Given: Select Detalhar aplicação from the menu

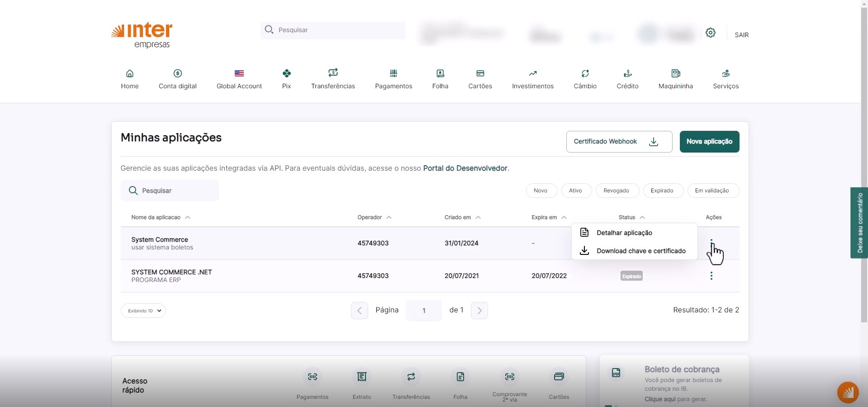Looking at the screenshot, I should tap(624, 233).
